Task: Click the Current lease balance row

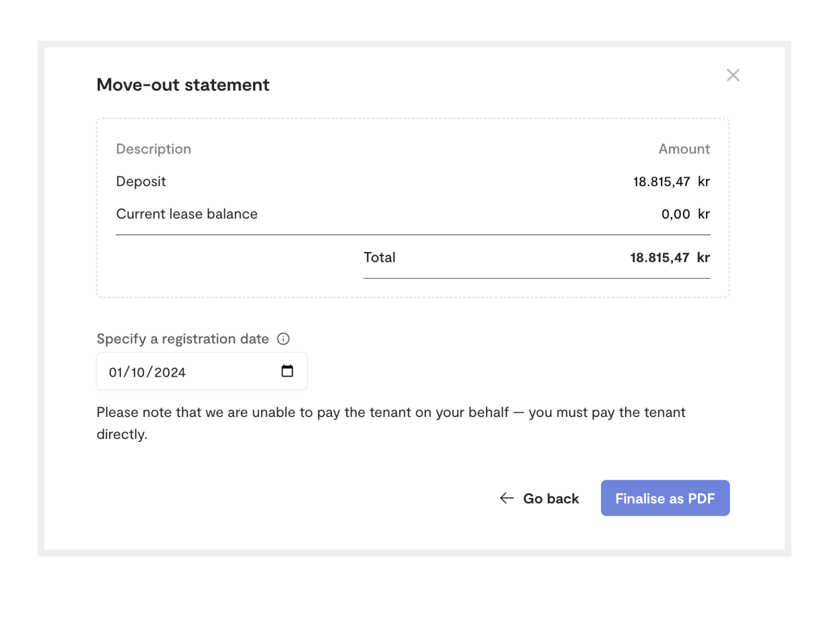Action: 187,214
